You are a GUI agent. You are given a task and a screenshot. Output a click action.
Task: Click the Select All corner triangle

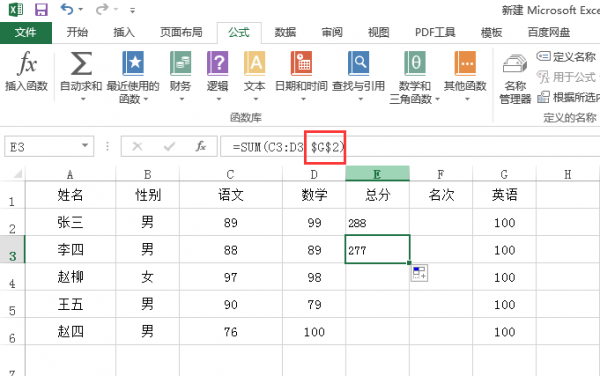[x=18, y=174]
